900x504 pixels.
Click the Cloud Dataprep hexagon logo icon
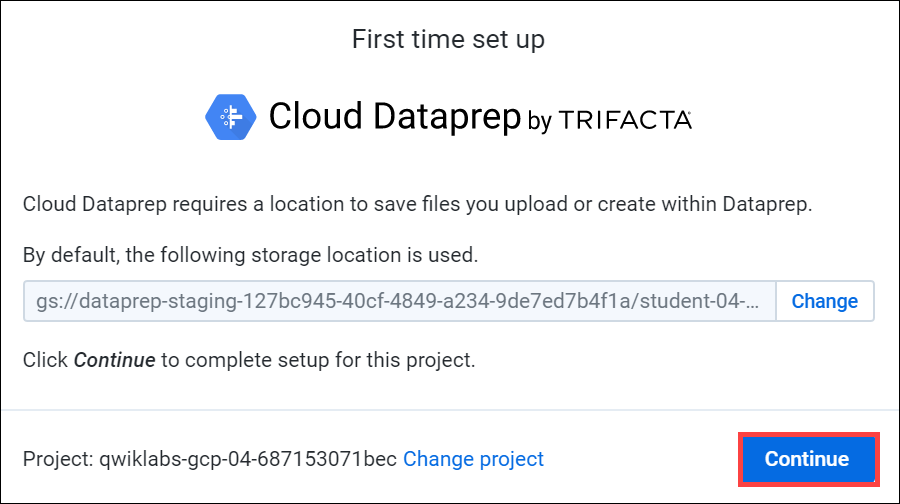tap(231, 117)
